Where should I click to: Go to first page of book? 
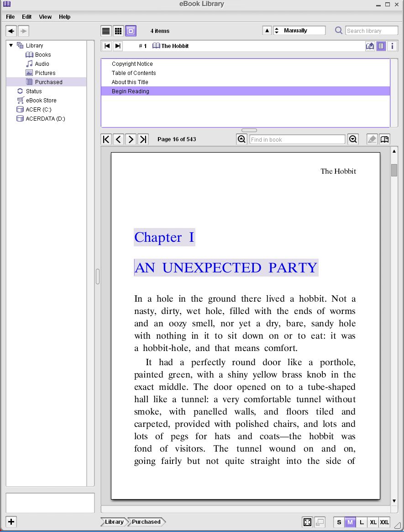[x=106, y=139]
